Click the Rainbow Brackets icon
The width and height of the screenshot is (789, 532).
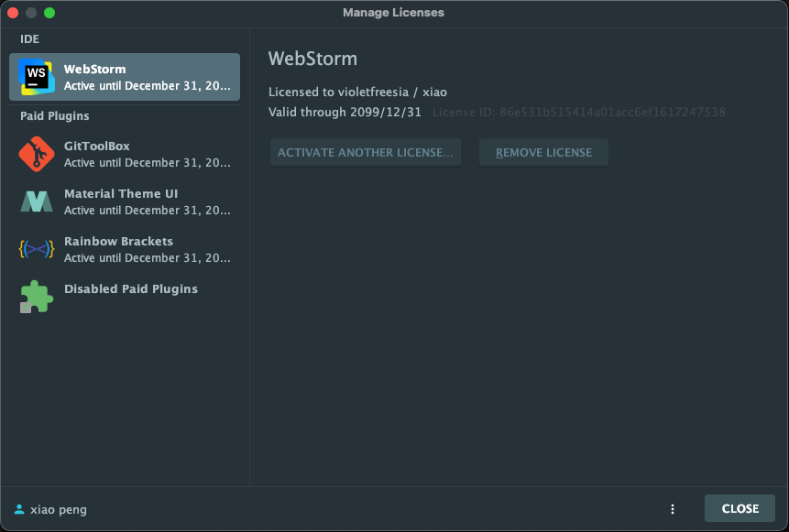(37, 249)
